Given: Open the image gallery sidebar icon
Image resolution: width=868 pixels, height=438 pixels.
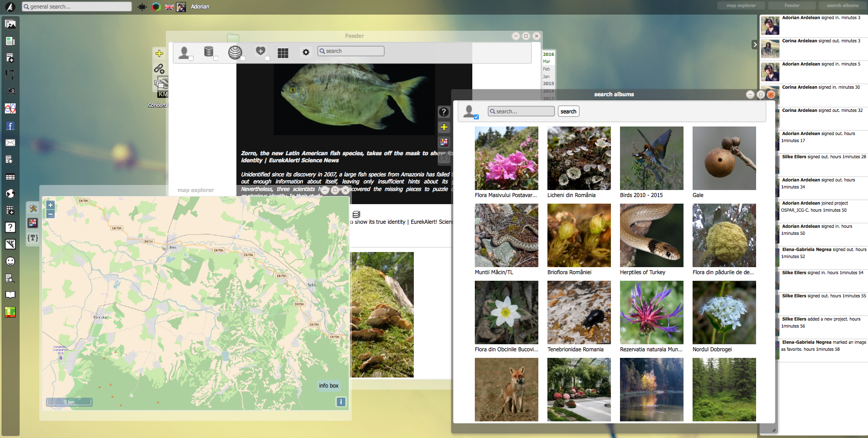Looking at the screenshot, I should (10, 24).
